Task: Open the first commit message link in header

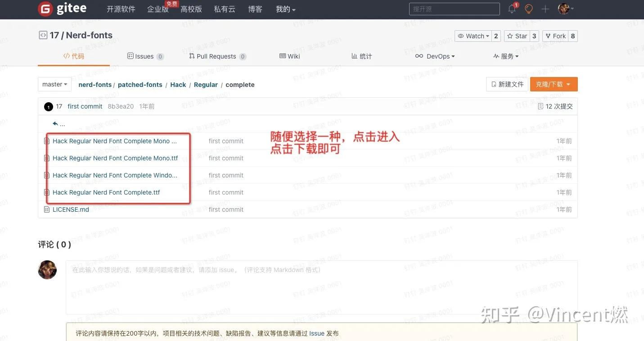Action: pos(85,106)
